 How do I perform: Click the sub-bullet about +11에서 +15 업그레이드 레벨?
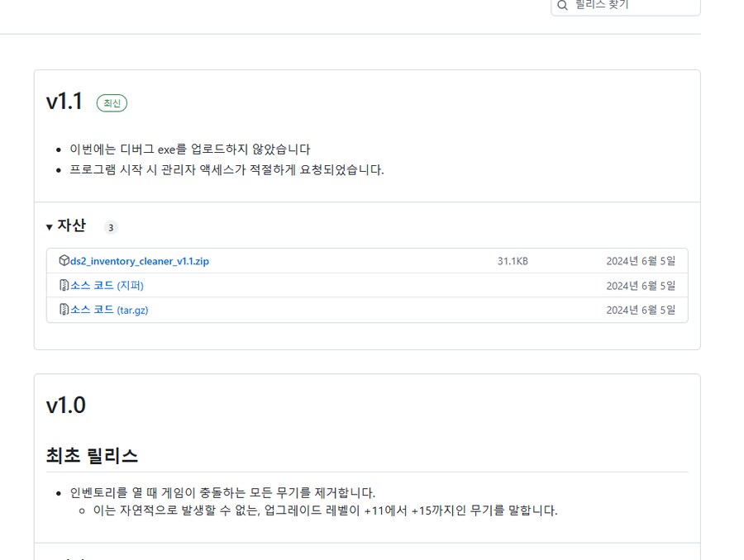325,510
